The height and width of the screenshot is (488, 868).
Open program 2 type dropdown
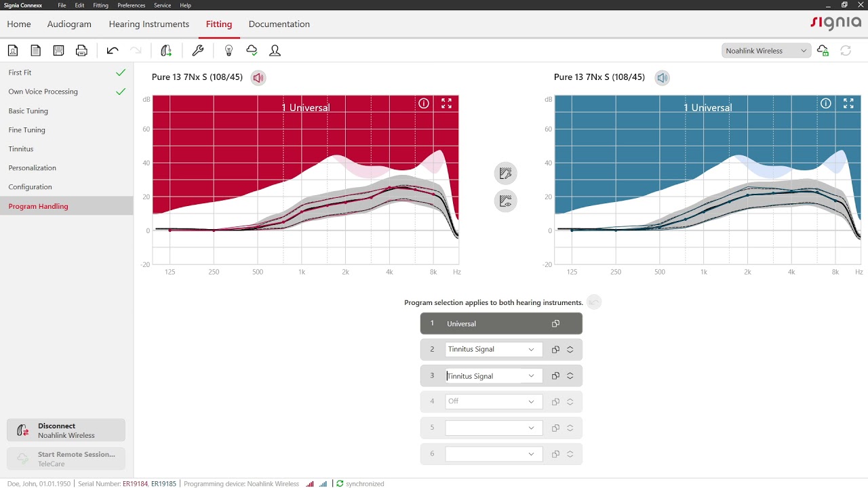tap(494, 350)
